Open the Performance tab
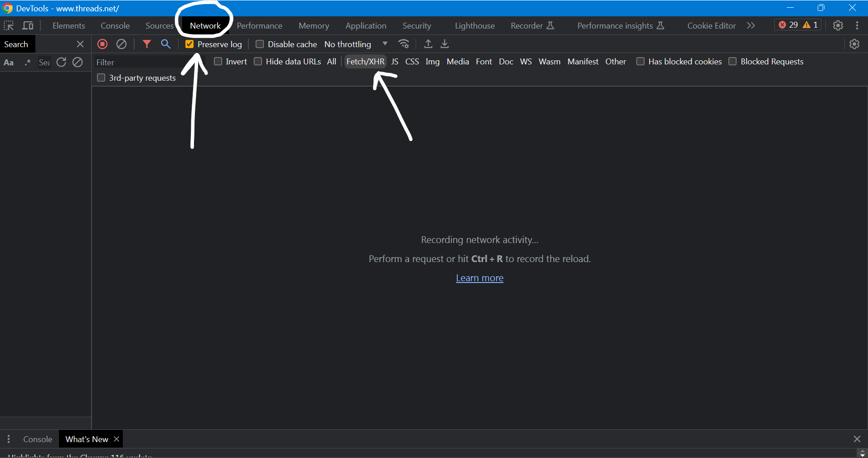The image size is (868, 458). pos(259,25)
